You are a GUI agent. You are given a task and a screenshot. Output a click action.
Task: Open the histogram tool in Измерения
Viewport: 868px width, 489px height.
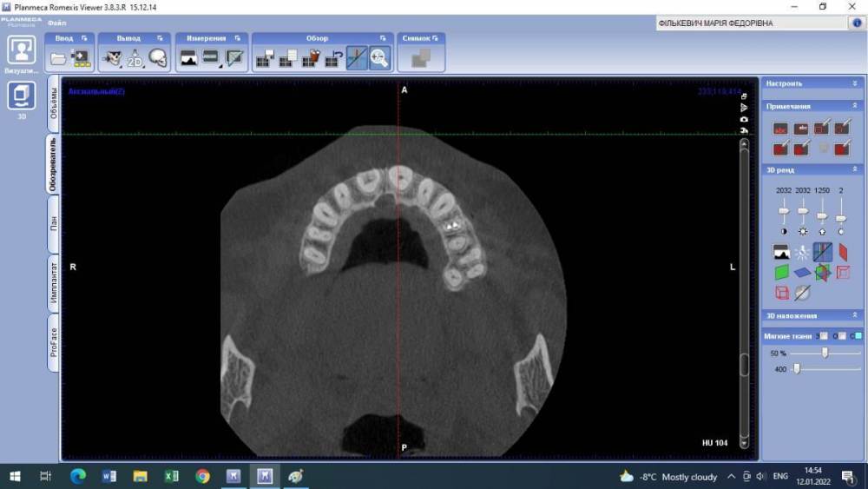[188, 58]
